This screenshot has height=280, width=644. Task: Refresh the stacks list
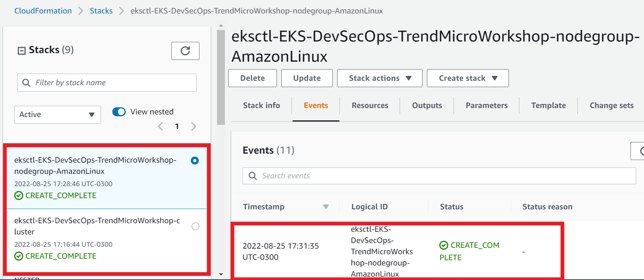185,51
